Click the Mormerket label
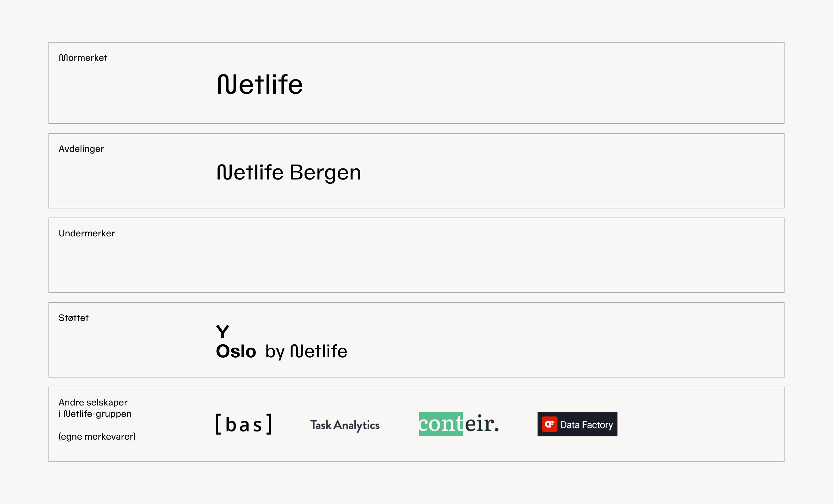The height and width of the screenshot is (504, 833). [x=83, y=58]
